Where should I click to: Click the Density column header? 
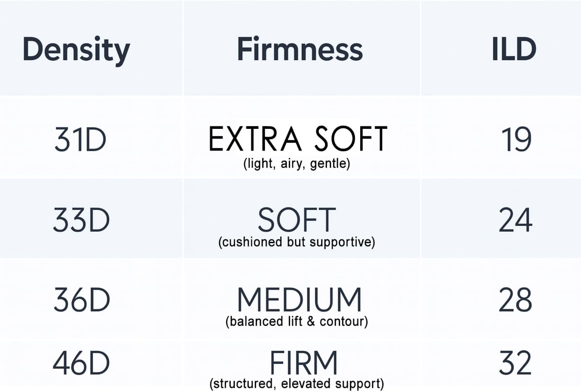(76, 50)
